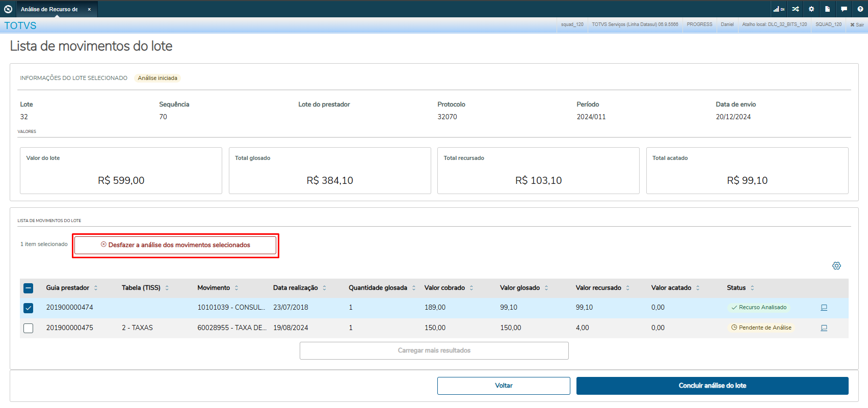
Task: Click date cell 23/07/2018
Action: click(291, 308)
